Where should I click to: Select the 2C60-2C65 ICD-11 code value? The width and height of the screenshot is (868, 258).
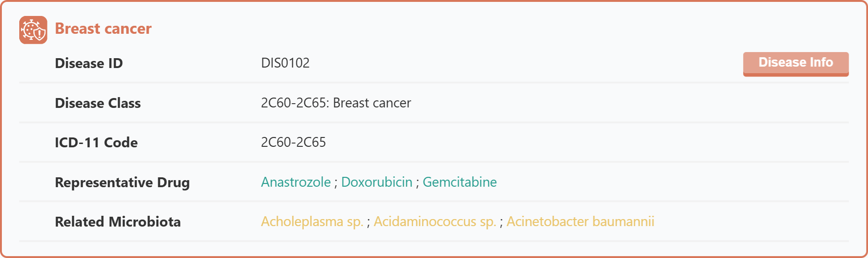pos(293,142)
